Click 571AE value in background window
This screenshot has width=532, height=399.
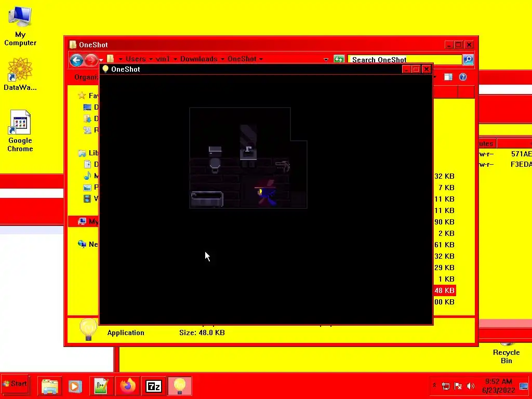click(521, 154)
